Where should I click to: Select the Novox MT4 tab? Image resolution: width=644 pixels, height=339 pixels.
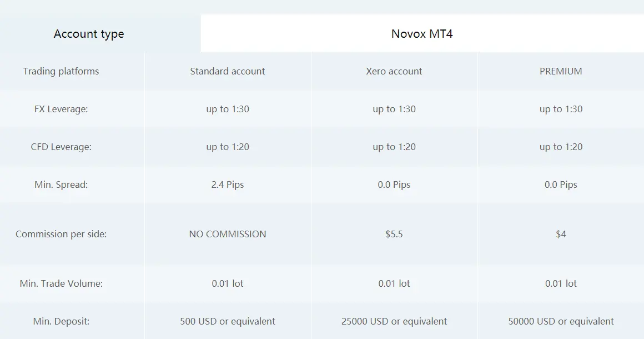tap(422, 34)
